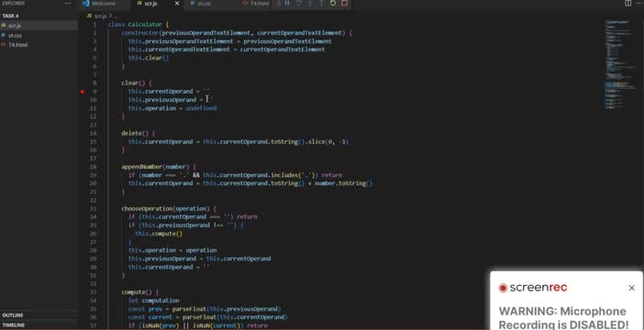This screenshot has height=330, width=644.
Task: Dismiss the ScreenRec warning popup
Action: point(632,288)
